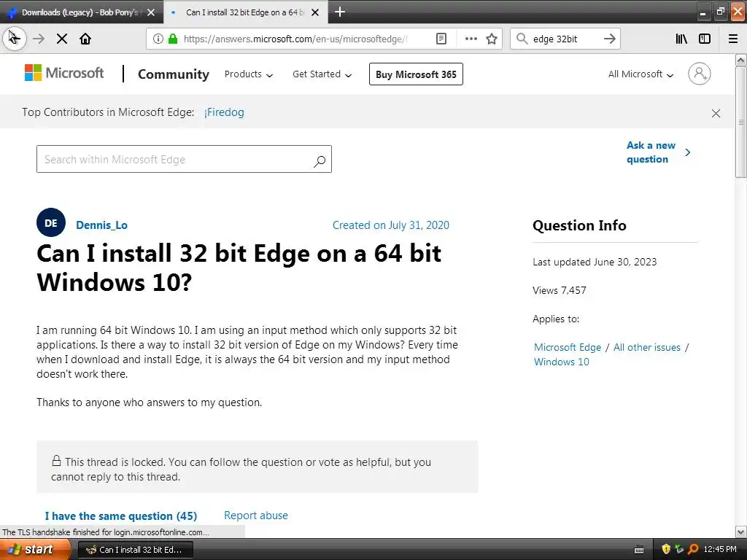This screenshot has height=560, width=747.
Task: Click page scrollbar down arrow
Action: point(741,532)
